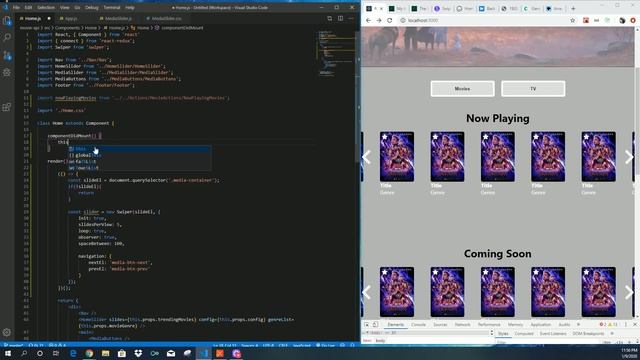Open the Windows Start menu

point(7,353)
